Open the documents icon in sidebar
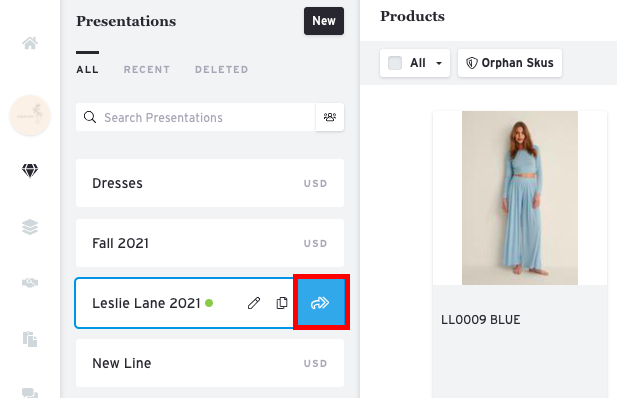This screenshot has height=398, width=617. (x=30, y=339)
